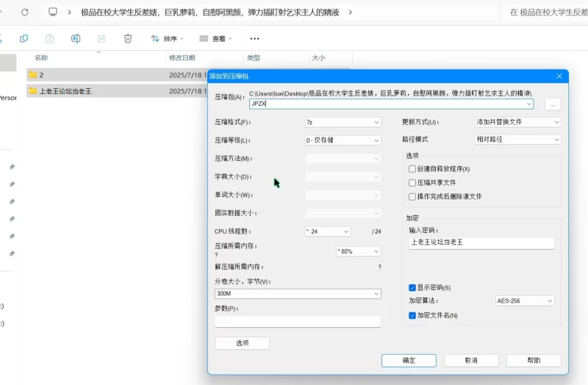
Task: Click the delete trash can icon in Explorer
Action: 128,39
